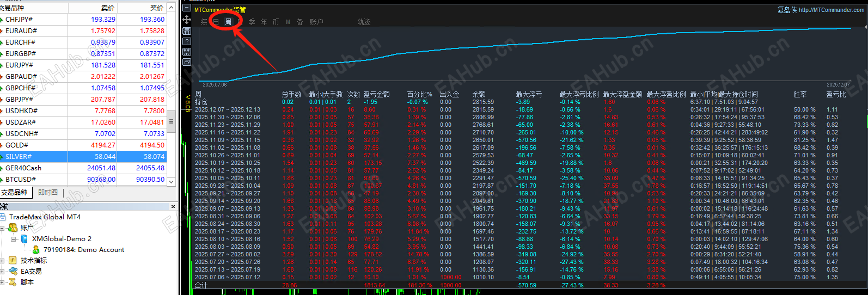Screen dimensions: 868x295
Task: Click the 清 clear icon in the side strip
Action: point(187,31)
